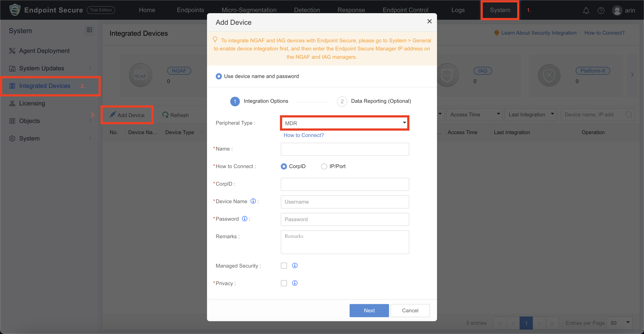Show info for Device Name field
644x334 pixels.
[x=253, y=201]
